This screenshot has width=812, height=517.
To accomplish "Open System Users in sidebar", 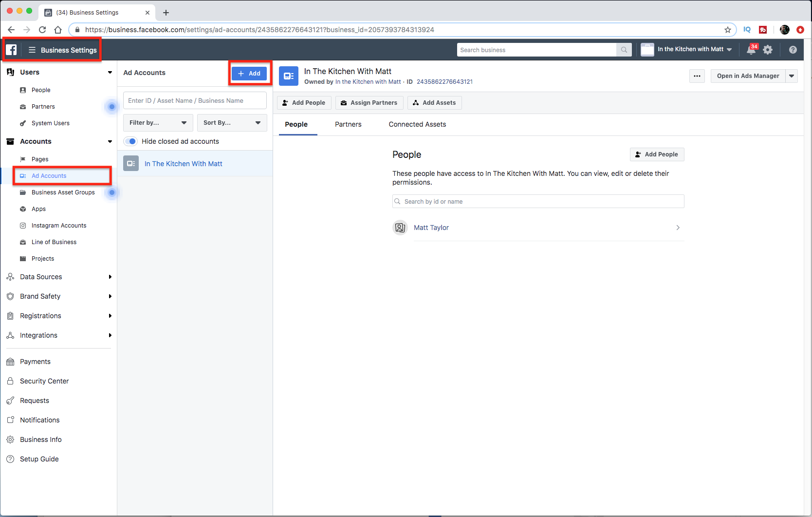I will pyautogui.click(x=51, y=123).
